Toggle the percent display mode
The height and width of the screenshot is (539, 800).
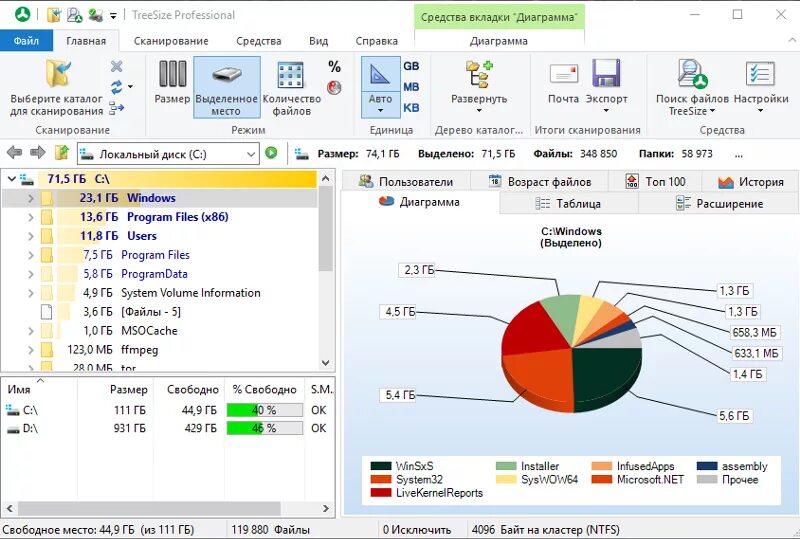[334, 66]
